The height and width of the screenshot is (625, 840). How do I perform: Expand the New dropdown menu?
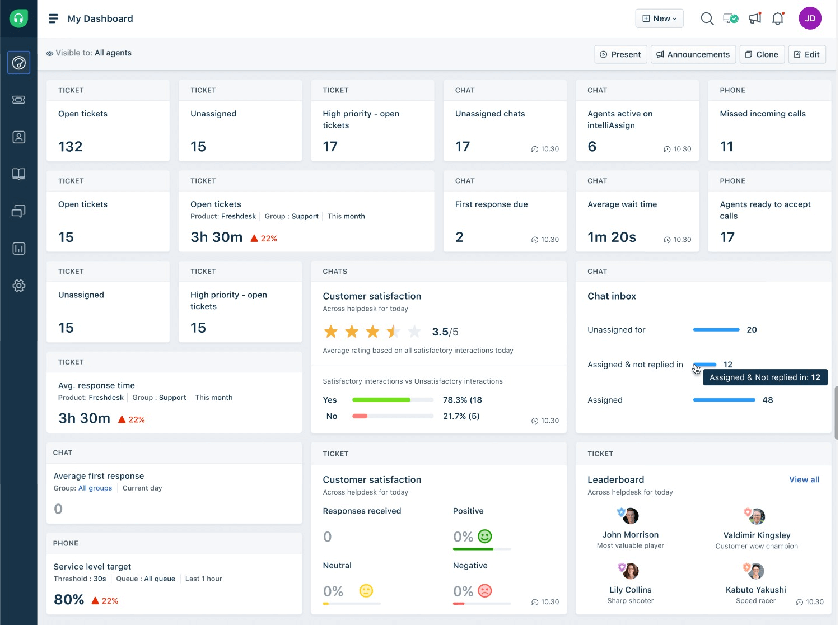point(659,18)
